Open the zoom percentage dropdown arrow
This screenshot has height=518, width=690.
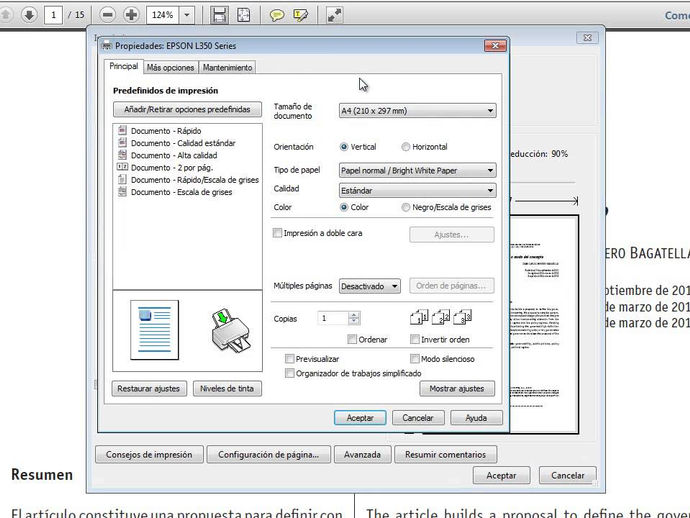(x=187, y=15)
